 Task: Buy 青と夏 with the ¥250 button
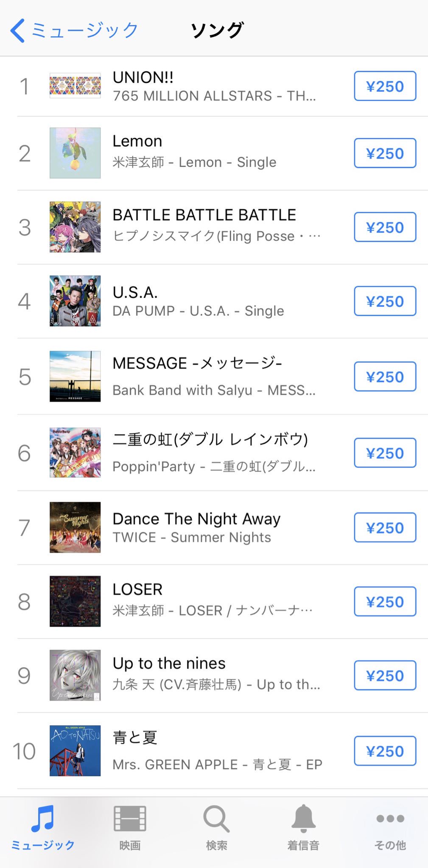[385, 751]
